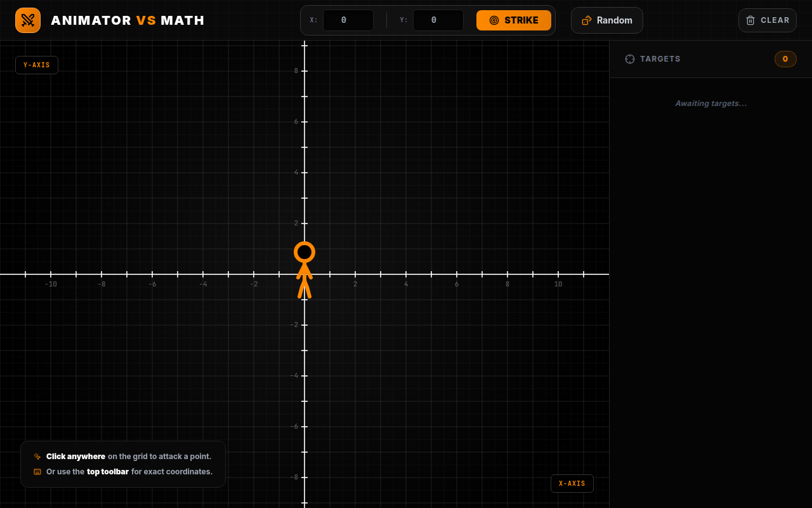Screen dimensions: 812x508
Task: Clear all targets with CLEAR
Action: [768, 20]
